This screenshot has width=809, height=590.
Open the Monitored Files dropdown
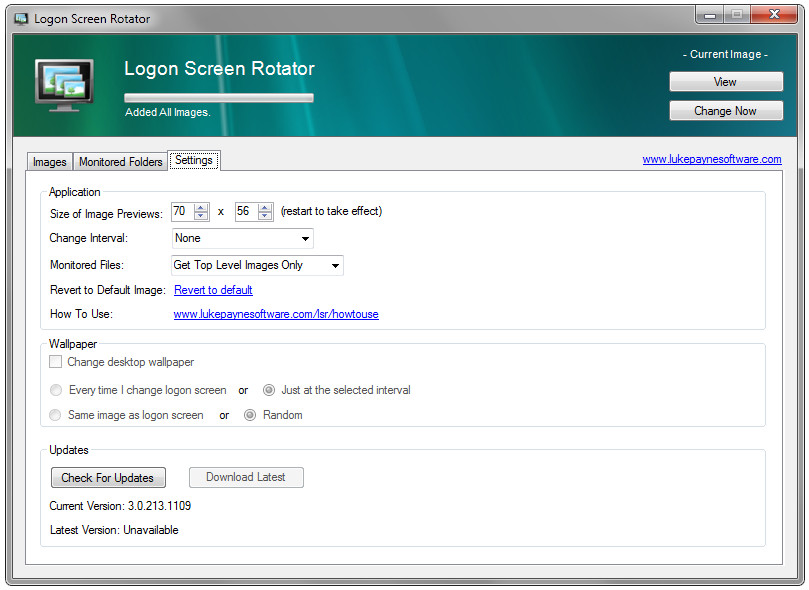pyautogui.click(x=257, y=265)
